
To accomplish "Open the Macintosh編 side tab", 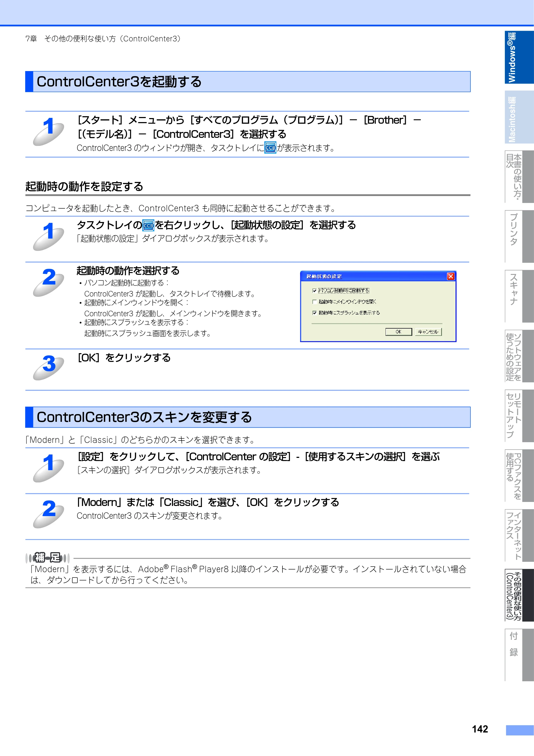I will [519, 118].
